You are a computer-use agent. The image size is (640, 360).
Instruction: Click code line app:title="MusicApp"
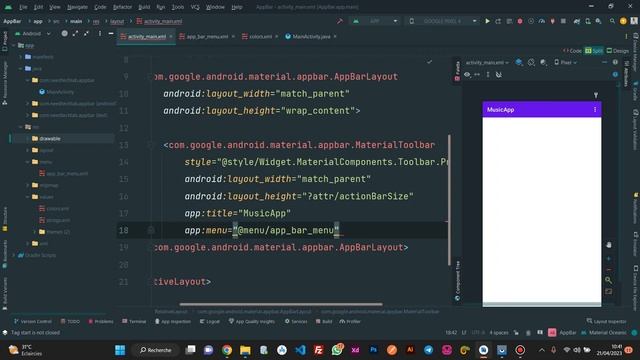238,213
